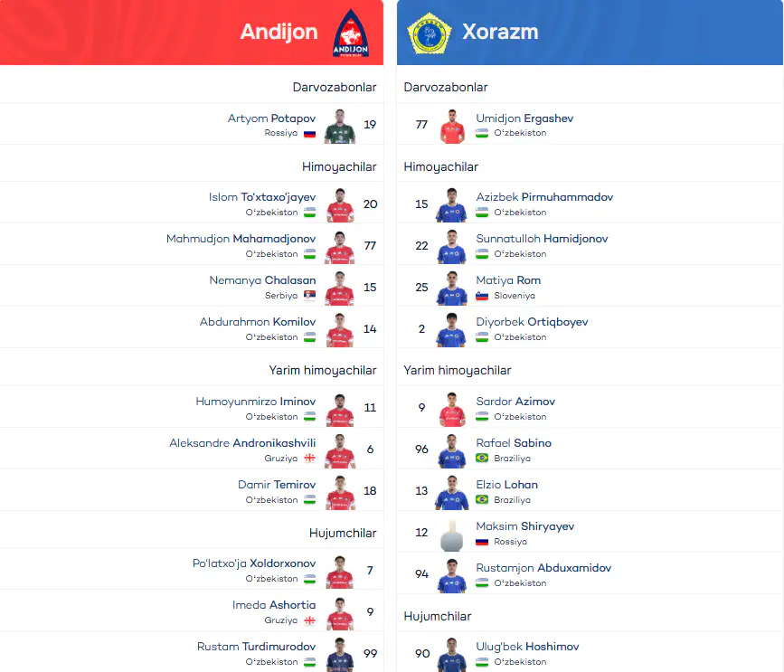The image size is (784, 672).
Task: Open Imeda Ashortia's player profile
Action: pyautogui.click(x=274, y=605)
